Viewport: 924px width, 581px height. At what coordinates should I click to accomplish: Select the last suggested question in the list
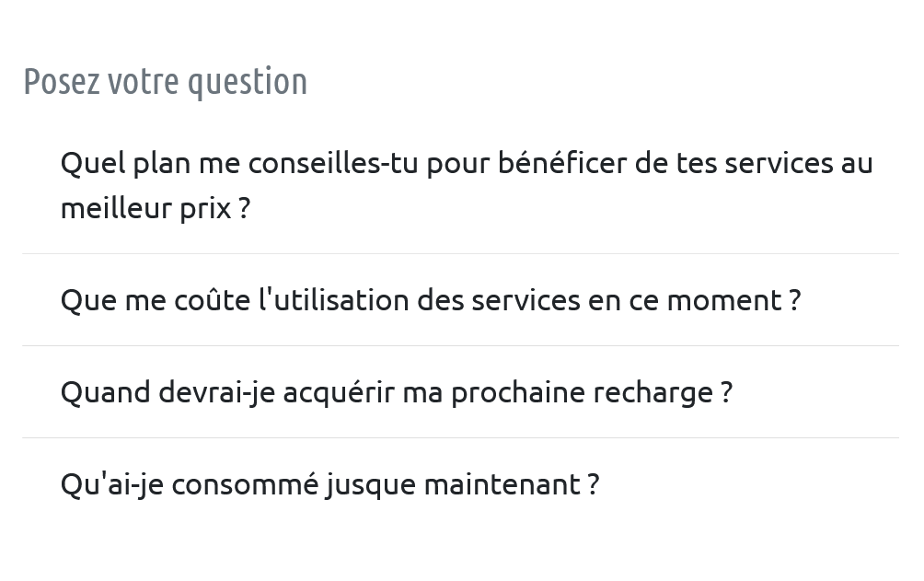[x=329, y=484]
